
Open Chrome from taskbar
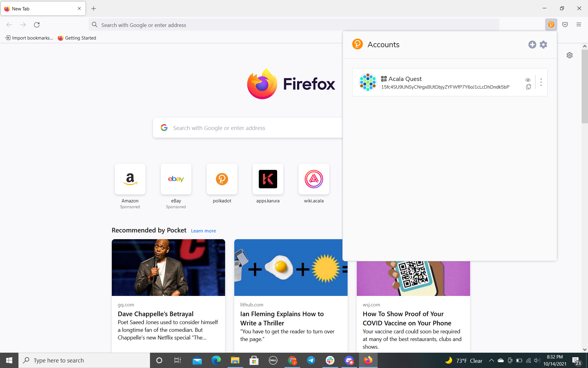point(292,360)
